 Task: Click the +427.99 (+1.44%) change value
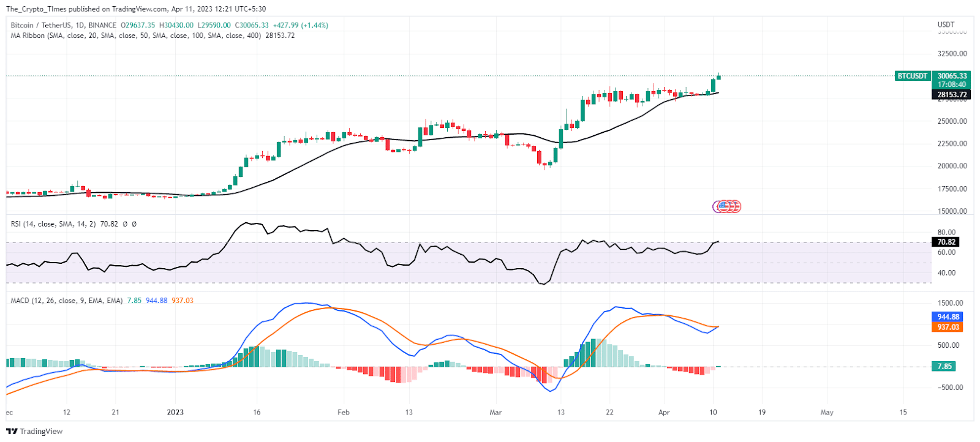click(x=301, y=25)
